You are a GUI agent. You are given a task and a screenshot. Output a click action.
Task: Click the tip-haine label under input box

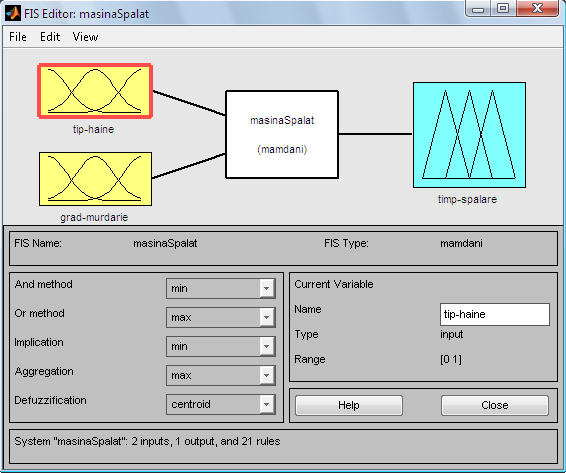point(93,129)
